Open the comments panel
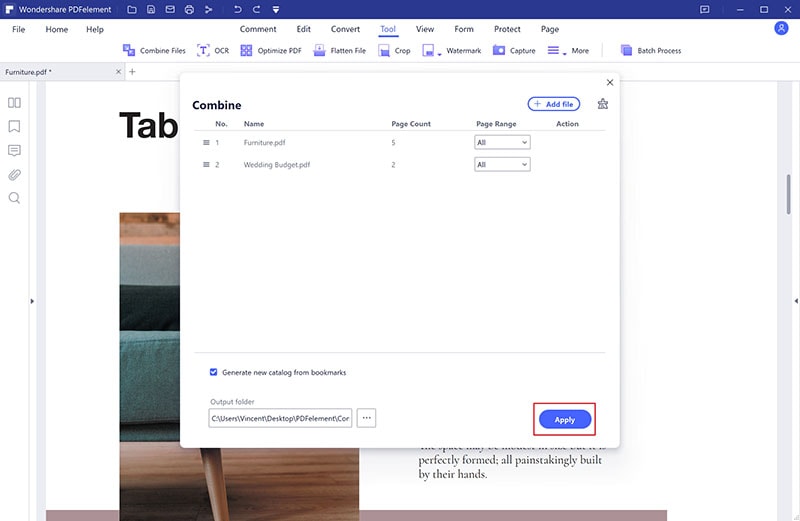The height and width of the screenshot is (521, 800). pyautogui.click(x=14, y=151)
